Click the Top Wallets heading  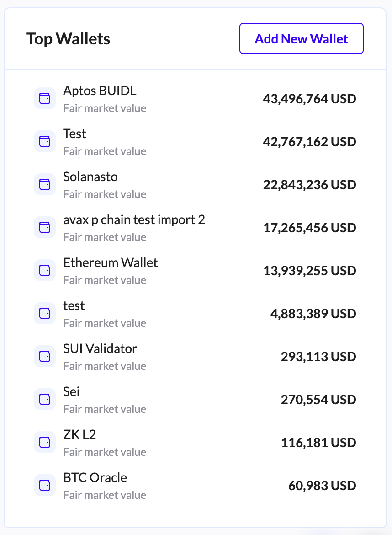tap(69, 39)
